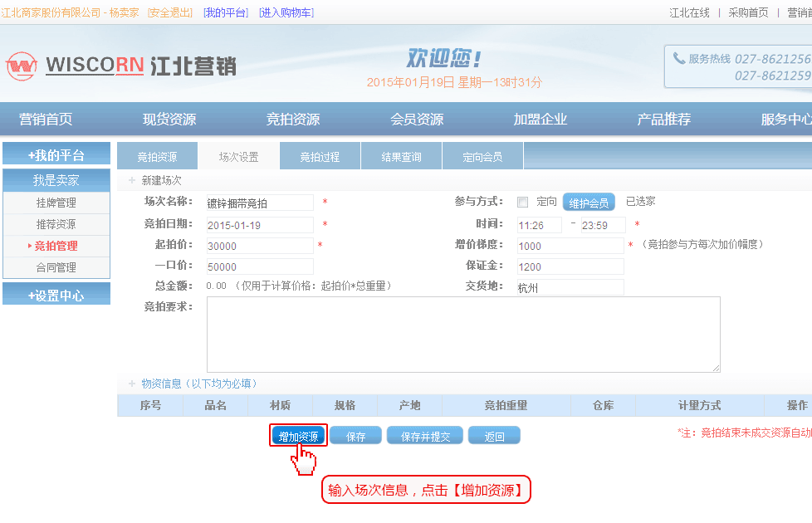Open the 结果查询 tab
Image resolution: width=812 pixels, height=523 pixels.
click(401, 156)
